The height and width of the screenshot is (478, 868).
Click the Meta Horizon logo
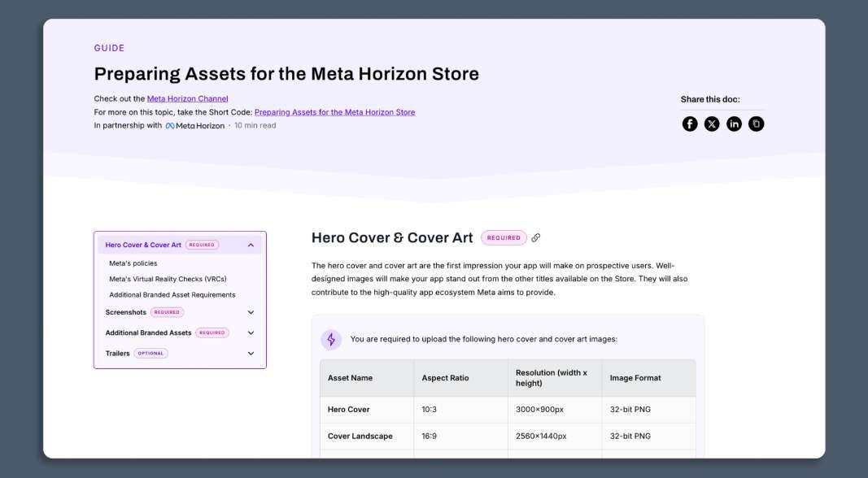click(x=195, y=124)
